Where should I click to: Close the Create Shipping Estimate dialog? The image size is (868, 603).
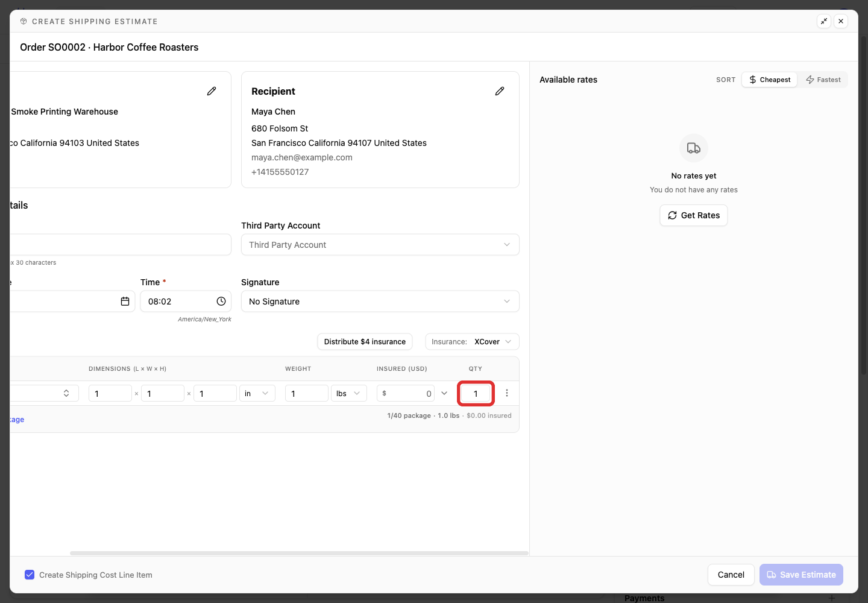click(841, 21)
